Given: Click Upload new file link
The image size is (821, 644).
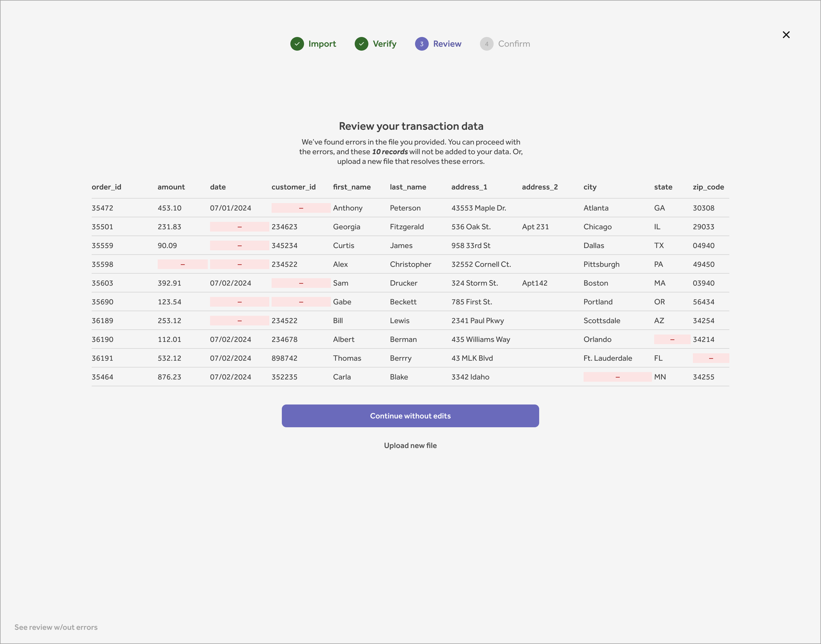Looking at the screenshot, I should [410, 445].
